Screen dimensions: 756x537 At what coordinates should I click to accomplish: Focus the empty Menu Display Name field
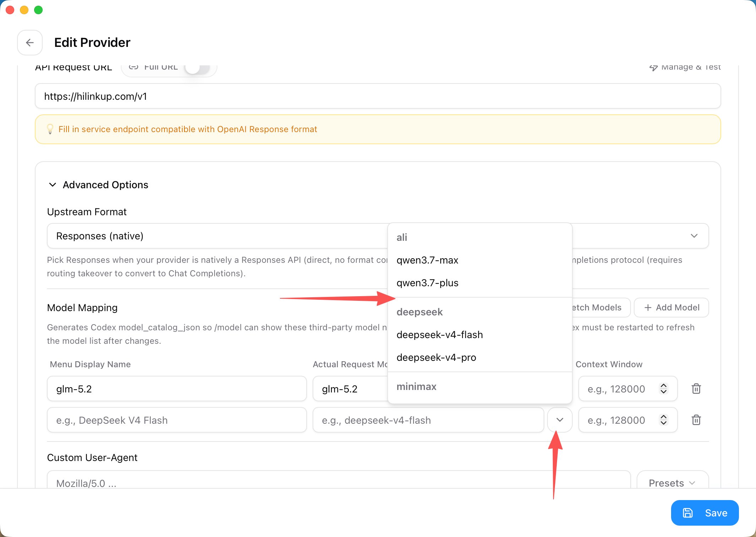click(177, 420)
